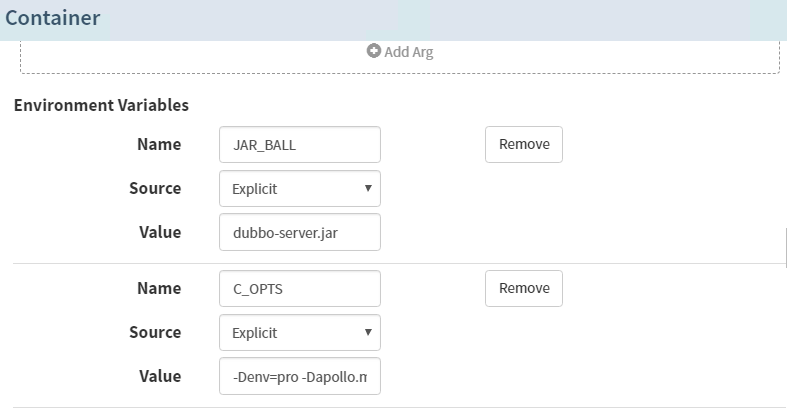Click the -Denv=pro value field
Image resolution: width=787 pixels, height=414 pixels.
[299, 376]
